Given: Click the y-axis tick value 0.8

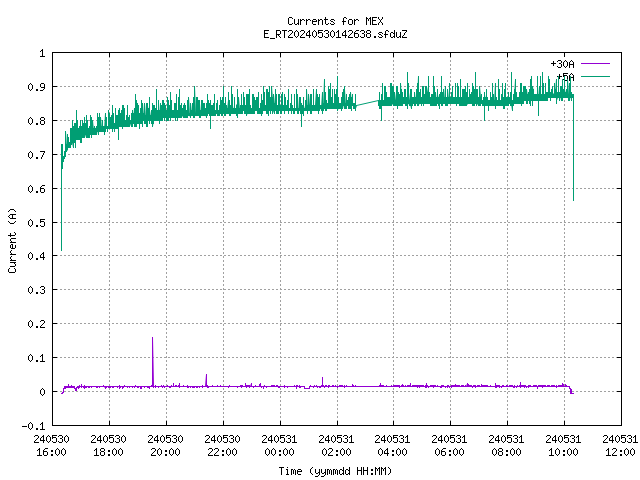Looking at the screenshot, I should coord(36,121).
